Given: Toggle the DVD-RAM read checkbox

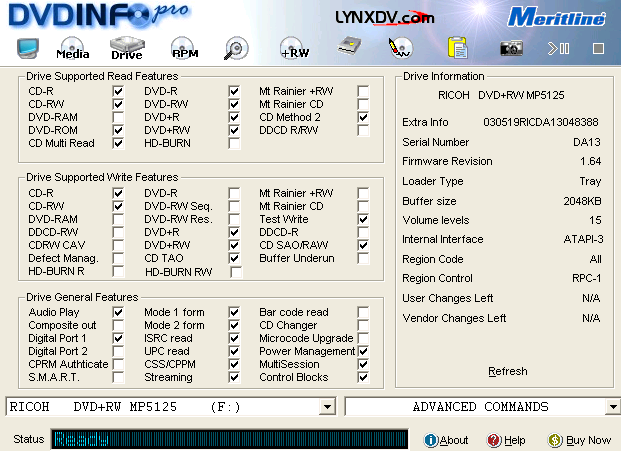Looking at the screenshot, I should [x=118, y=117].
